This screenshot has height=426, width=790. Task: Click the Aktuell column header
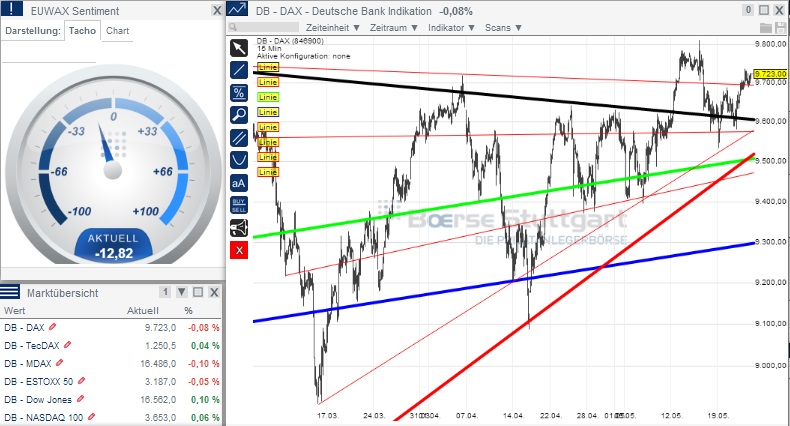pos(143,311)
